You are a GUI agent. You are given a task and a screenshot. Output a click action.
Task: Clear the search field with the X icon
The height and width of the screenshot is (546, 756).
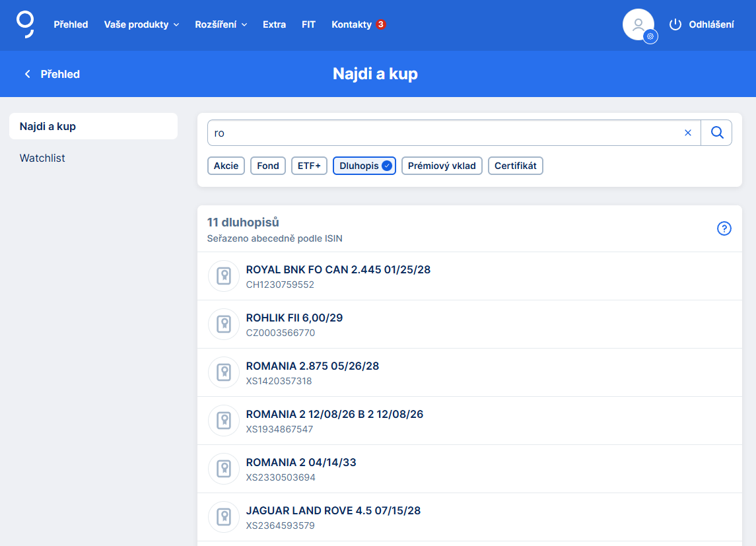[x=688, y=133]
